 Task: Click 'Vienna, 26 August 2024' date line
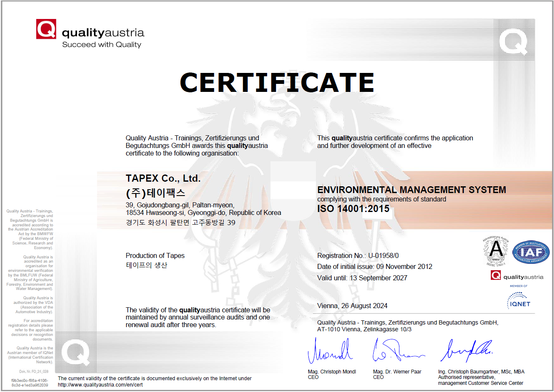pos(352,306)
